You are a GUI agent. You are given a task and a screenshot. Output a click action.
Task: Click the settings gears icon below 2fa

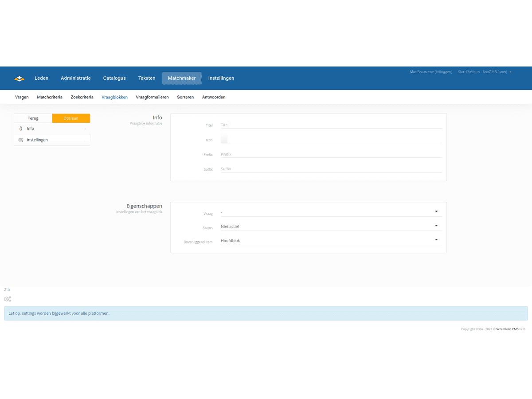[x=8, y=299]
